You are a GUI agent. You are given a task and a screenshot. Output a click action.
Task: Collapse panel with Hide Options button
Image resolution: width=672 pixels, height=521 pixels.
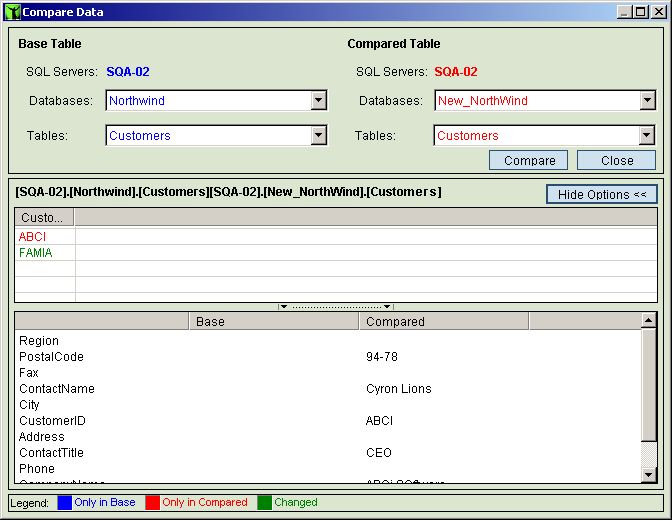click(x=601, y=194)
